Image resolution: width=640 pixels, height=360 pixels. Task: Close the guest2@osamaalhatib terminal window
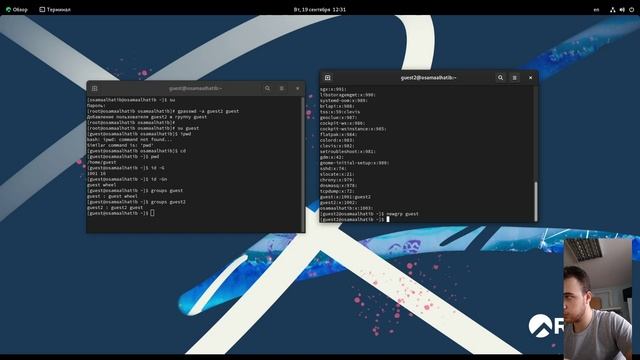pos(530,78)
